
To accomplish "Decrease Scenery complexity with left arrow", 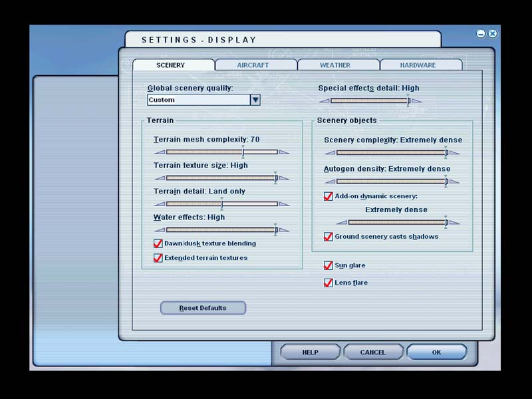I will pos(330,153).
